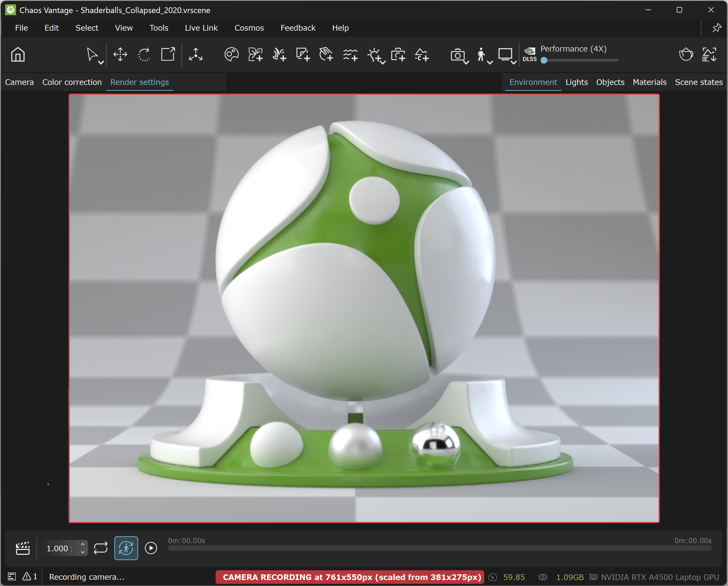Click the pin toolbar icon

coord(717,28)
